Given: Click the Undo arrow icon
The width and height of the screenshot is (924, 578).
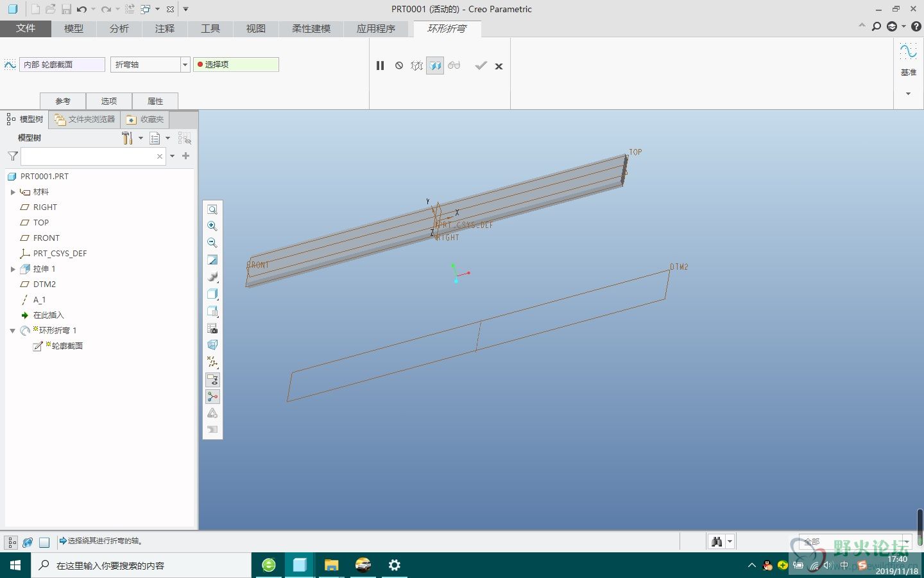Looking at the screenshot, I should click(81, 9).
